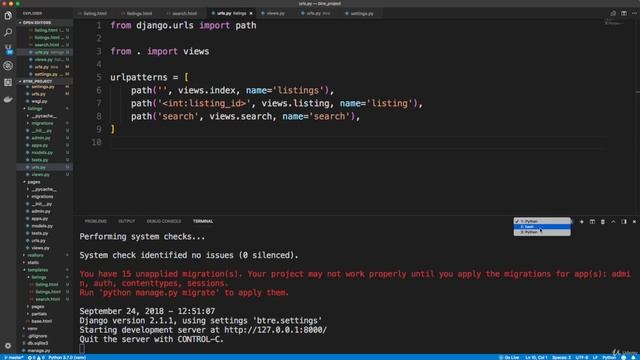Screen dimensions: 640x360
Task: Click errors and warnings count in status bar
Action: point(36,358)
